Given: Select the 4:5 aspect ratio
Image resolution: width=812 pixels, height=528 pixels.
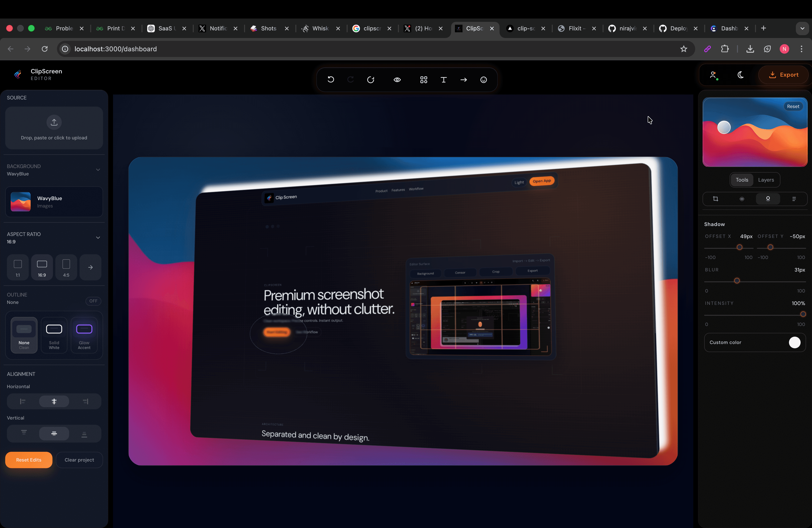Looking at the screenshot, I should pos(66,267).
